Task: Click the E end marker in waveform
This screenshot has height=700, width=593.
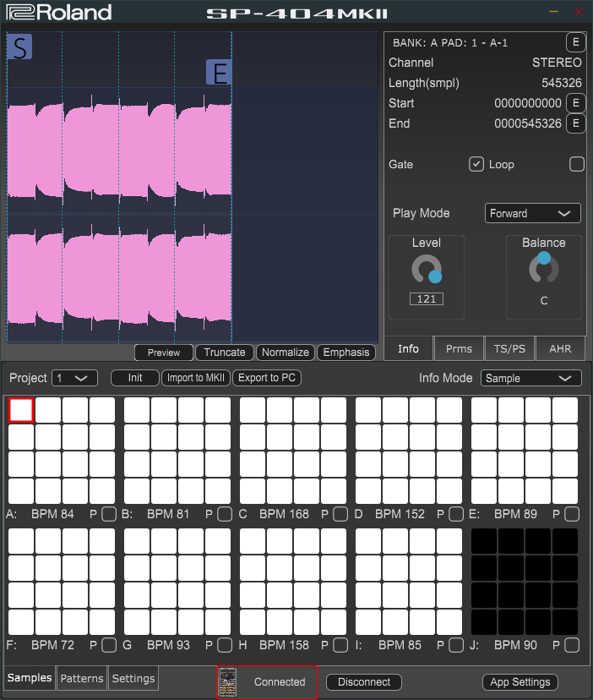Action: point(219,73)
